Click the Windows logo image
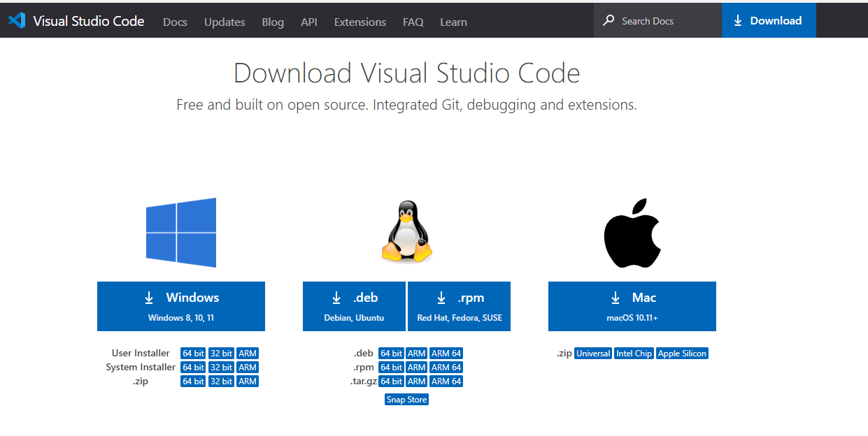Viewport: 868px width, 436px height. tap(181, 233)
